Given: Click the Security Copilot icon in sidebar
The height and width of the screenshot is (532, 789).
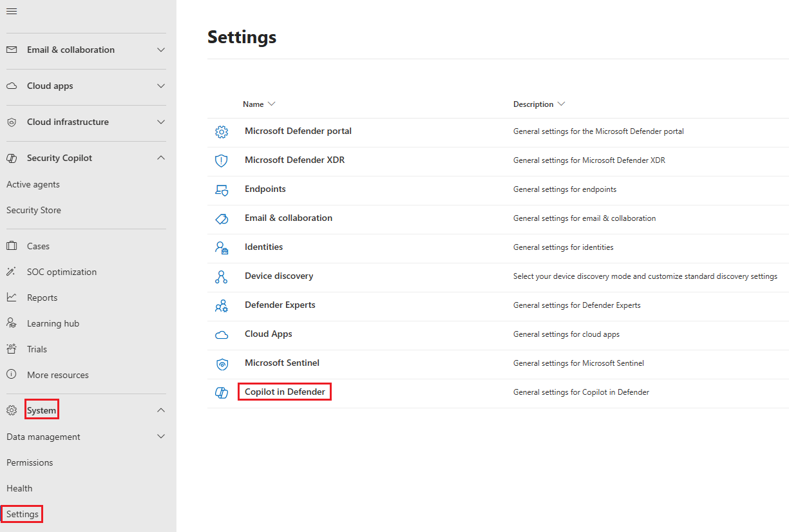Looking at the screenshot, I should (12, 158).
